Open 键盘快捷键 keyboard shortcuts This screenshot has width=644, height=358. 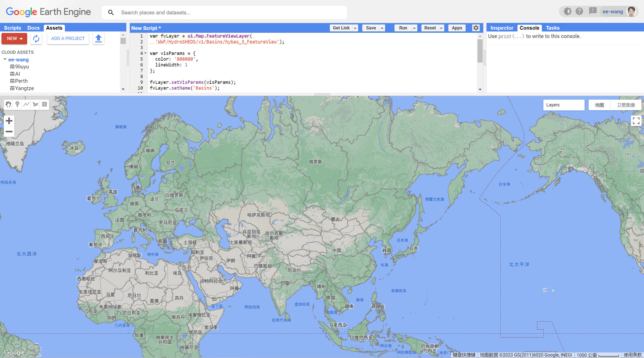click(x=464, y=355)
